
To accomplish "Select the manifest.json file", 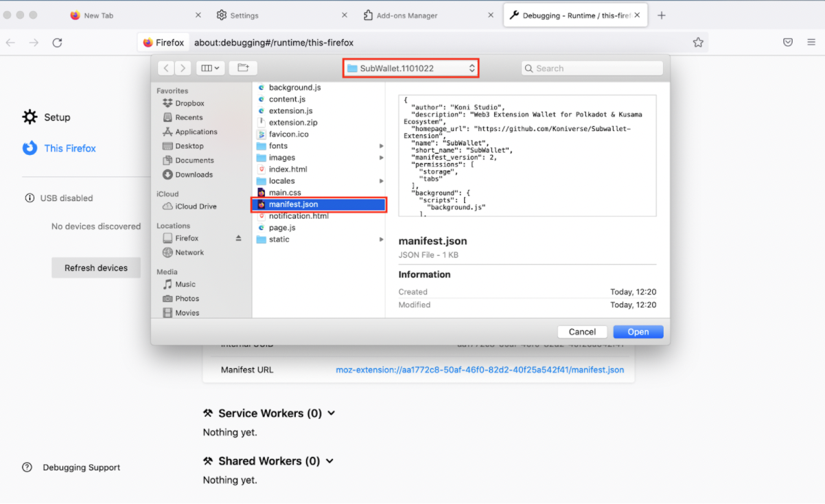I will tap(319, 204).
